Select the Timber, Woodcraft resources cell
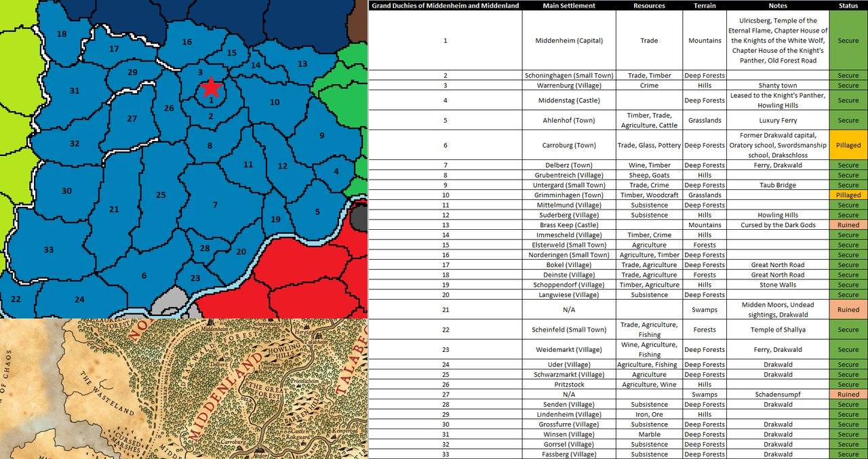Image resolution: width=868 pixels, height=459 pixels. click(x=649, y=195)
